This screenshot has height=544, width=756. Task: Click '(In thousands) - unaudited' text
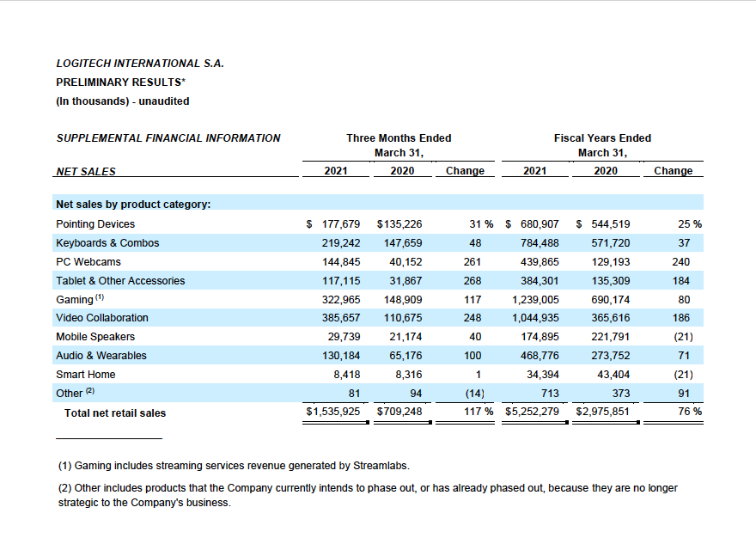pyautogui.click(x=123, y=101)
